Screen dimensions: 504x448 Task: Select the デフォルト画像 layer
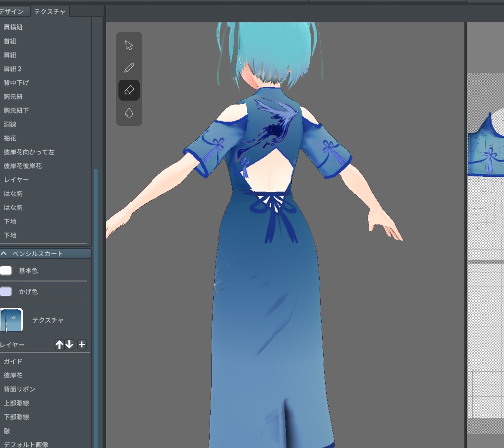[x=26, y=444]
